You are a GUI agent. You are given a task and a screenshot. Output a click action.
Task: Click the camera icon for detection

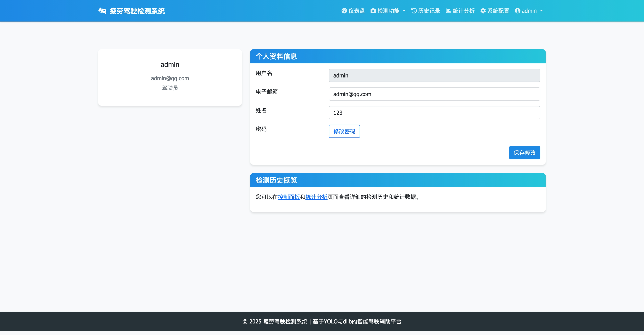click(373, 11)
